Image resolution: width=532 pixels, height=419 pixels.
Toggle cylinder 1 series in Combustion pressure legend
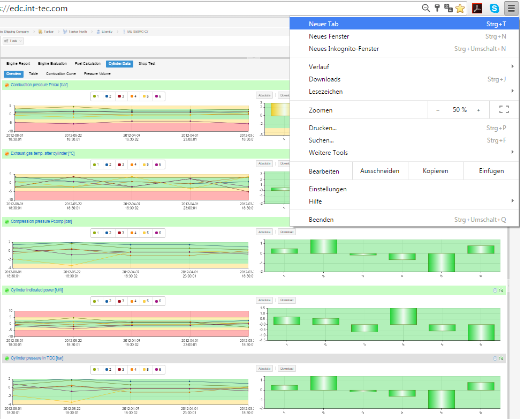tap(96, 96)
